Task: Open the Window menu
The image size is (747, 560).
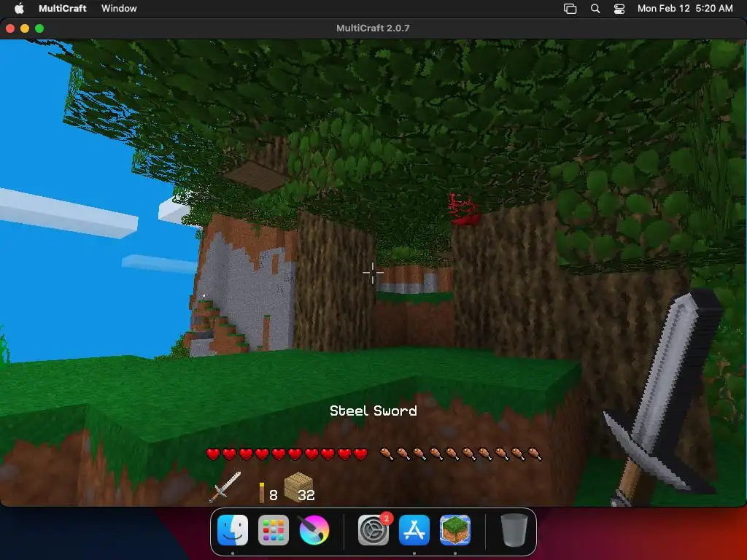Action: [119, 8]
